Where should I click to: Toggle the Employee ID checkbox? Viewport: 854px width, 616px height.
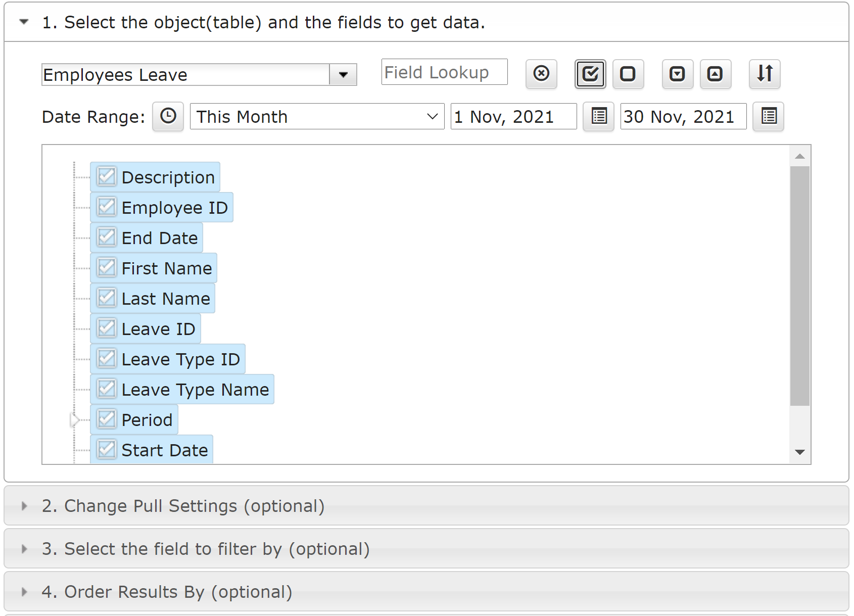107,207
